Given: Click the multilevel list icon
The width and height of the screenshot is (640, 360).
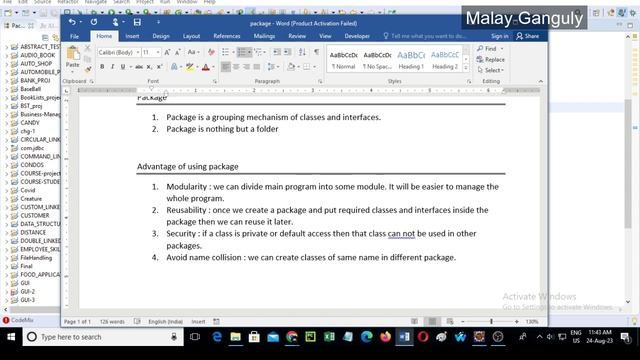Looking at the screenshot, I should pyautogui.click(x=257, y=52).
